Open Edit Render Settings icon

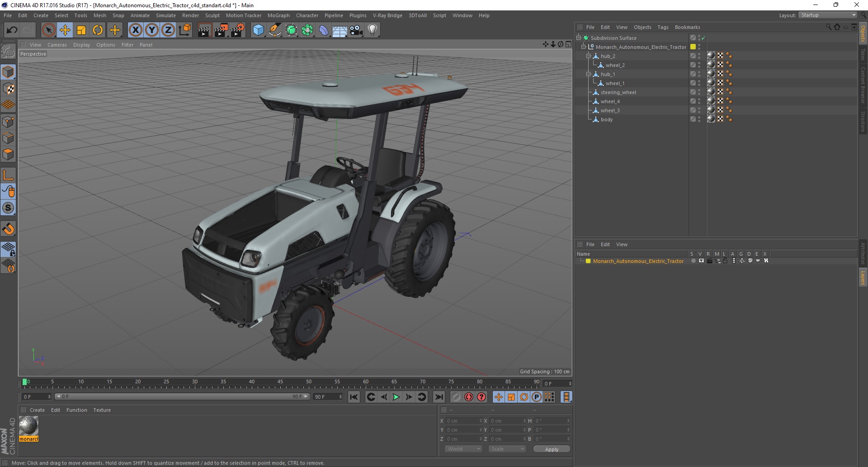[238, 30]
